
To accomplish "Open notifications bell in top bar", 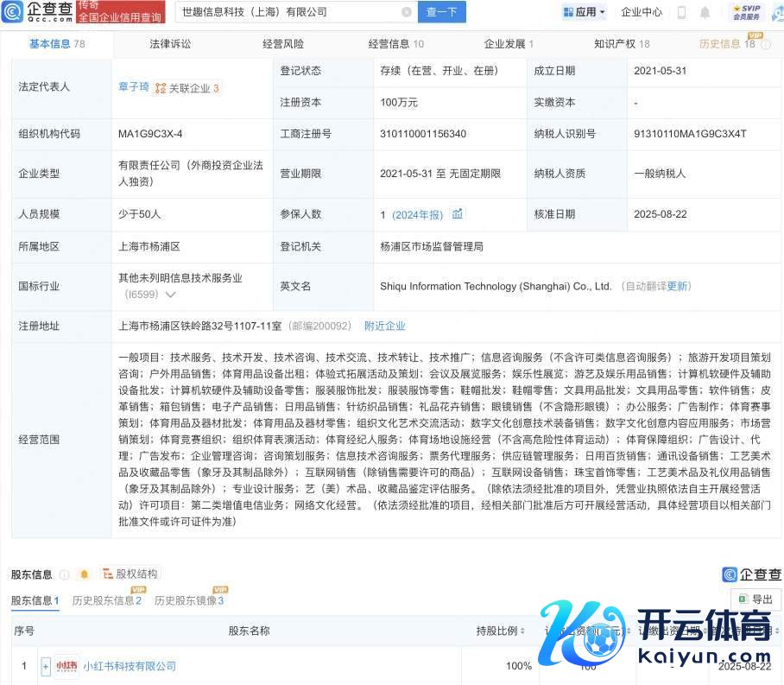I will pyautogui.click(x=705, y=12).
